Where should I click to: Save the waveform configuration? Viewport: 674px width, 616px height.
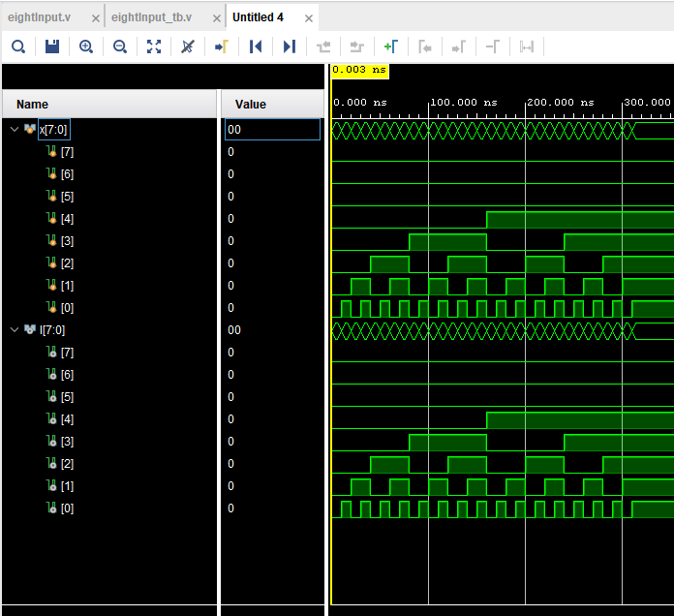pyautogui.click(x=52, y=46)
